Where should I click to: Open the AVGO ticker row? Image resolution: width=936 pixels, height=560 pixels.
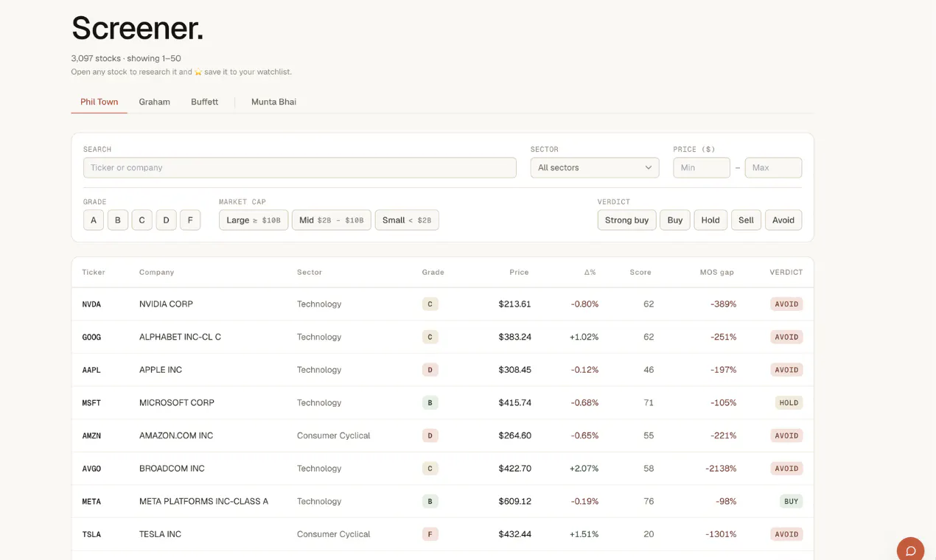[x=442, y=468]
